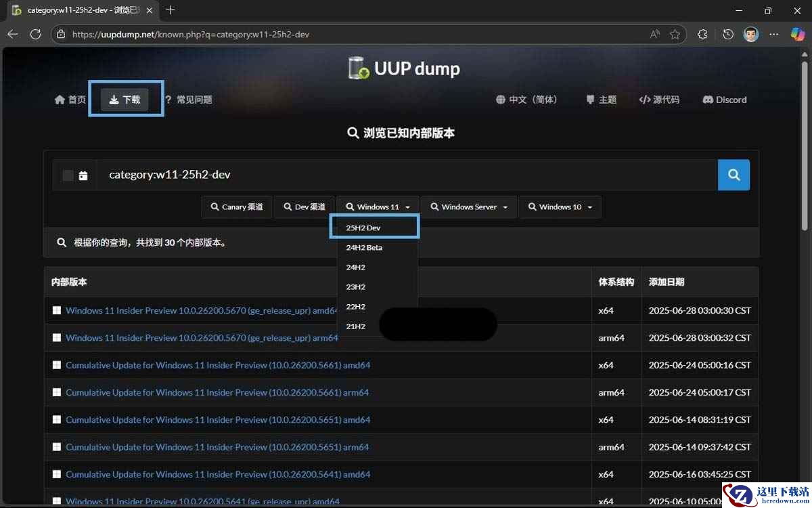812x508 pixels.
Task: Click the blue magnifier search button
Action: point(734,175)
